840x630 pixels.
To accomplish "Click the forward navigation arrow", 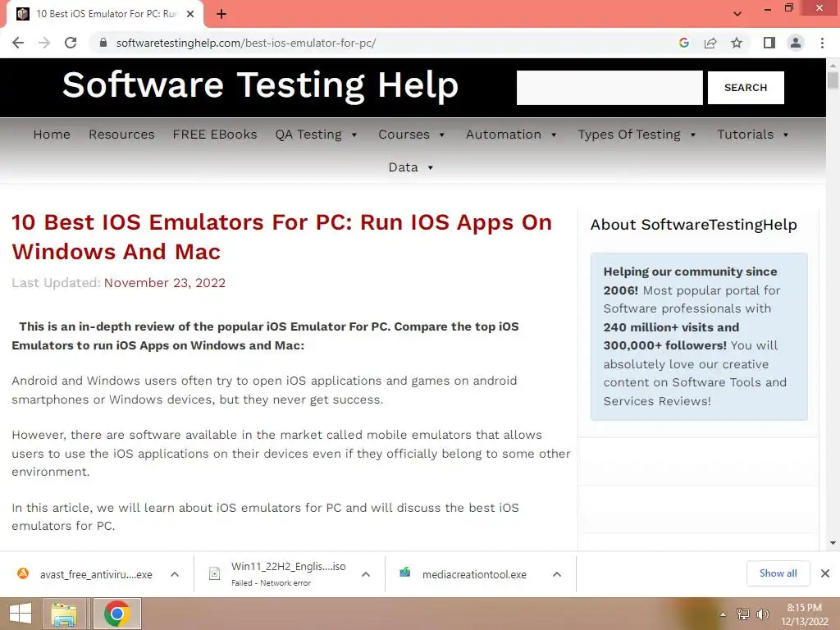I will click(44, 43).
